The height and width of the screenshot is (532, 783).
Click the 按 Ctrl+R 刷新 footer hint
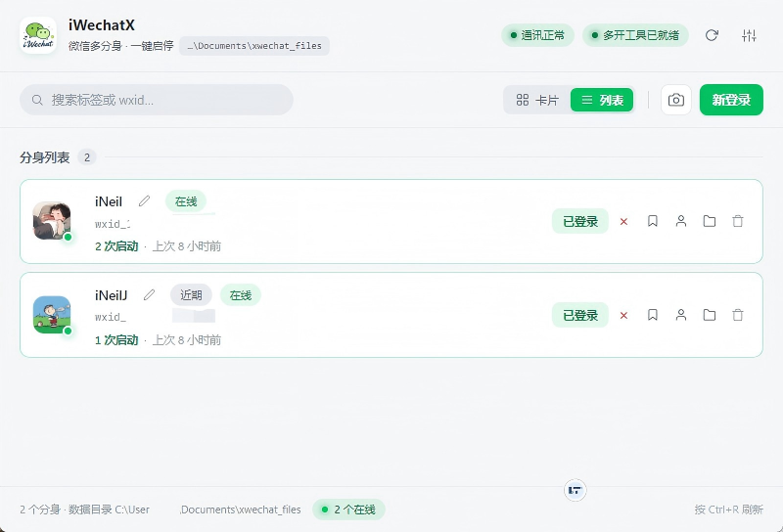(728, 510)
